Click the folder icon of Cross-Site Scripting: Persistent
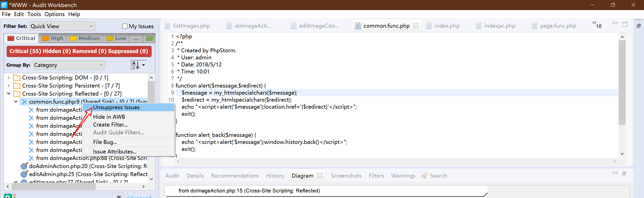 17,86
